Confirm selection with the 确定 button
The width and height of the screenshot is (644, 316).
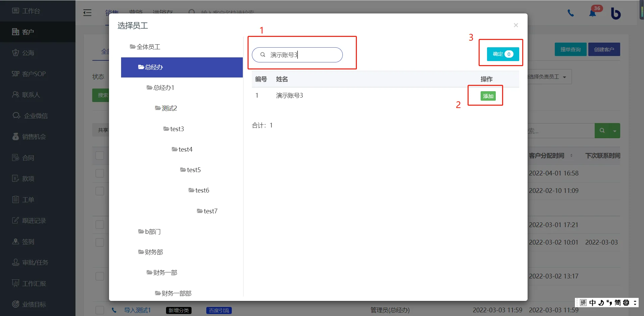tap(503, 54)
